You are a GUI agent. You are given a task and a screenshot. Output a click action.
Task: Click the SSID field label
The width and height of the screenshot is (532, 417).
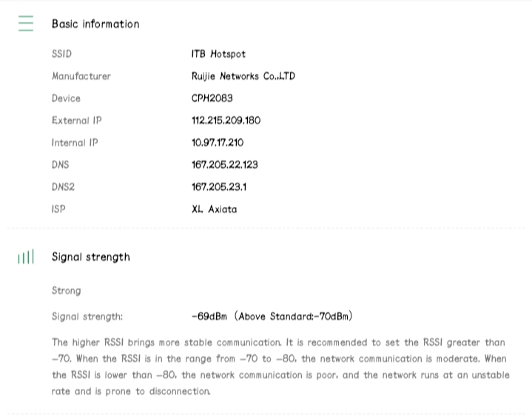61,54
